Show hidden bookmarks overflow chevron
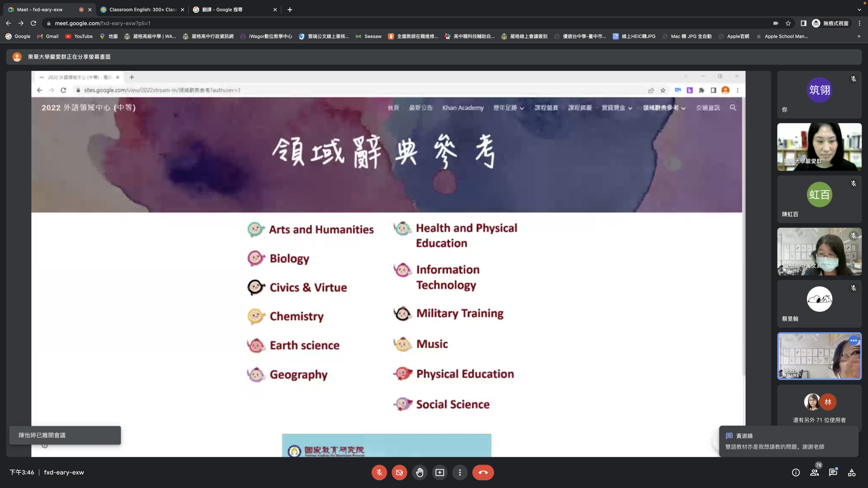This screenshot has height=488, width=868. (x=859, y=36)
